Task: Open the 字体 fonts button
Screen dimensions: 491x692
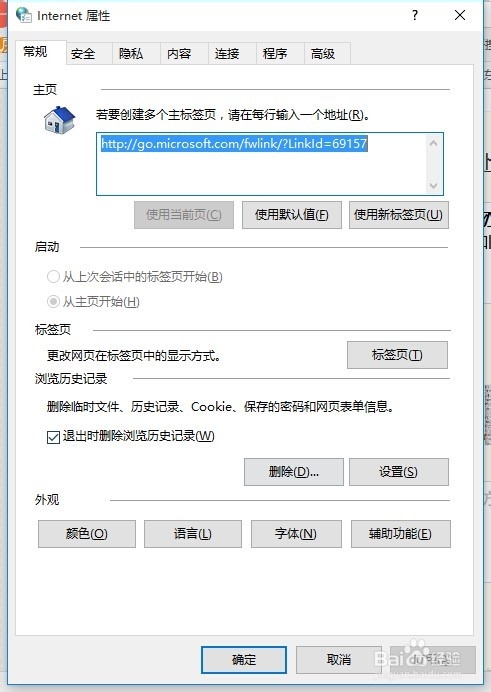Action: pos(296,534)
